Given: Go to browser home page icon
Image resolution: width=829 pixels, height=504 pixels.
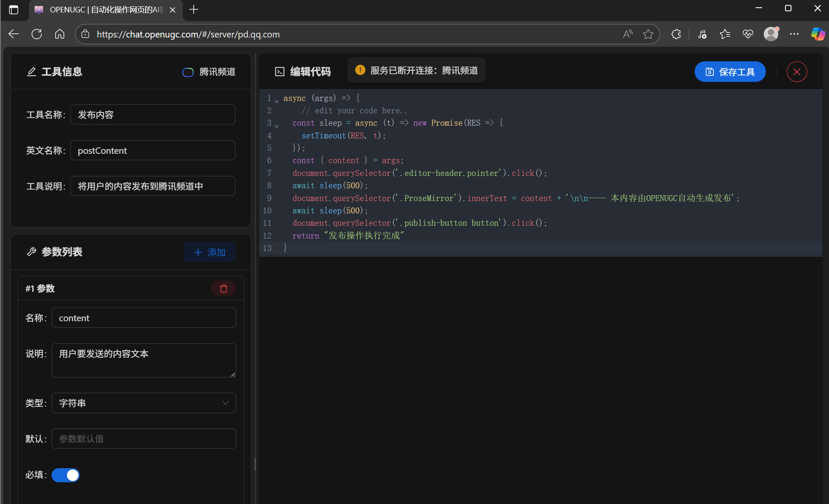Looking at the screenshot, I should pyautogui.click(x=60, y=34).
